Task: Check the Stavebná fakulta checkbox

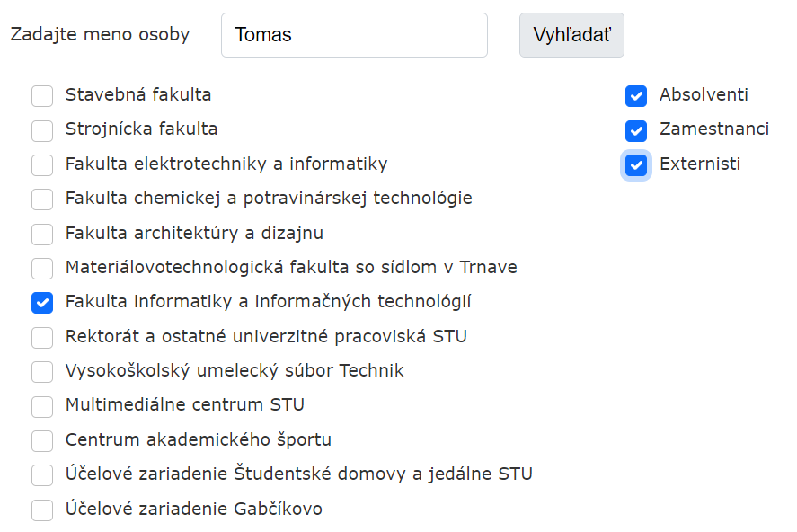Action: click(42, 96)
